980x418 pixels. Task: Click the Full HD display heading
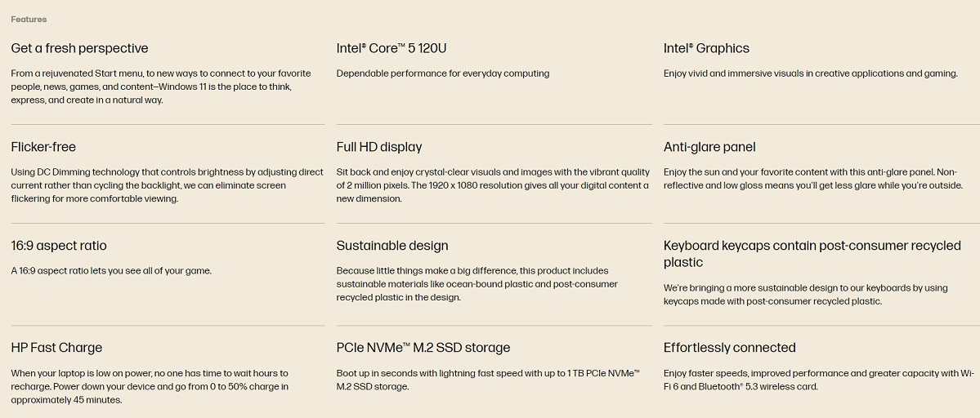[378, 147]
